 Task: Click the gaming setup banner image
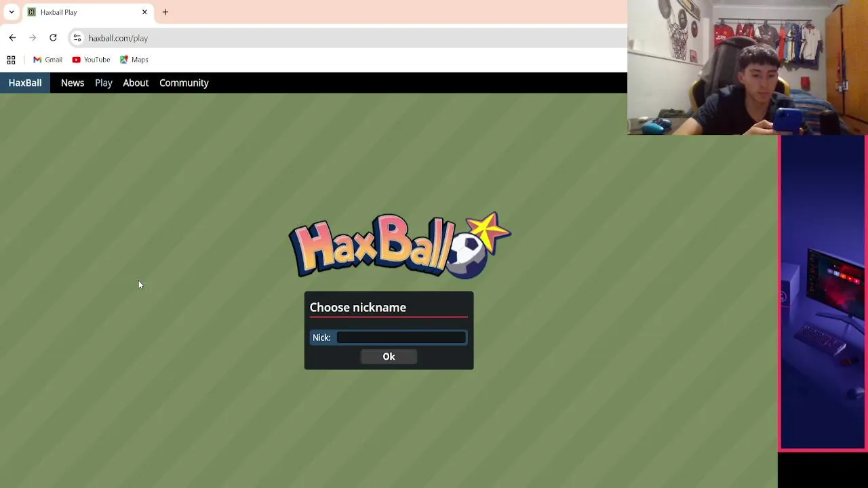823,293
